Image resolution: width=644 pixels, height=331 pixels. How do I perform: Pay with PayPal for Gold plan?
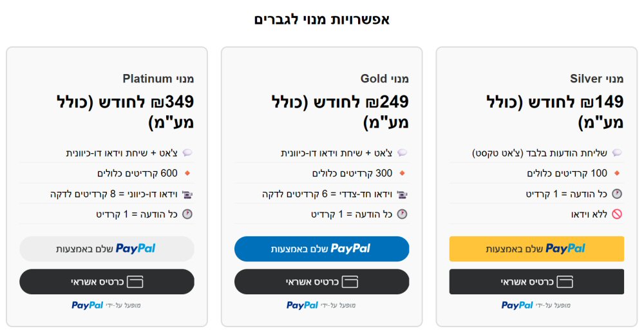pos(321,249)
